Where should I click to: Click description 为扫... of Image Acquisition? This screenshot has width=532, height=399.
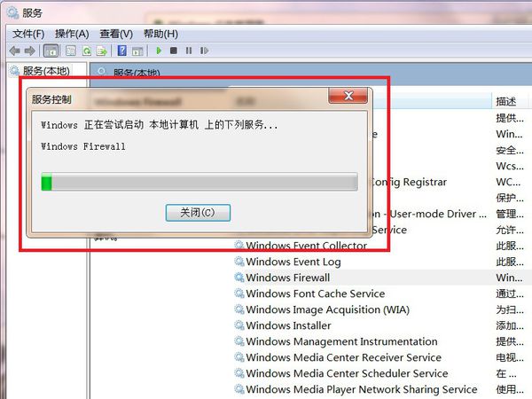pyautogui.click(x=510, y=309)
